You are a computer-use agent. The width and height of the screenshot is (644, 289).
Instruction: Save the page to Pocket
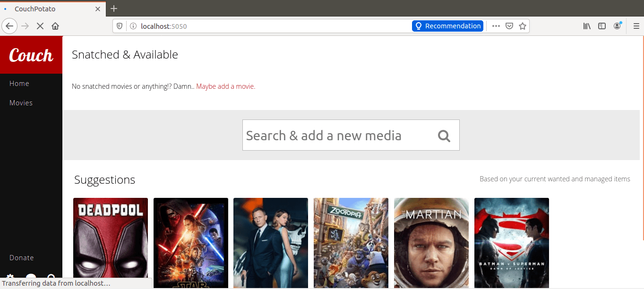509,26
